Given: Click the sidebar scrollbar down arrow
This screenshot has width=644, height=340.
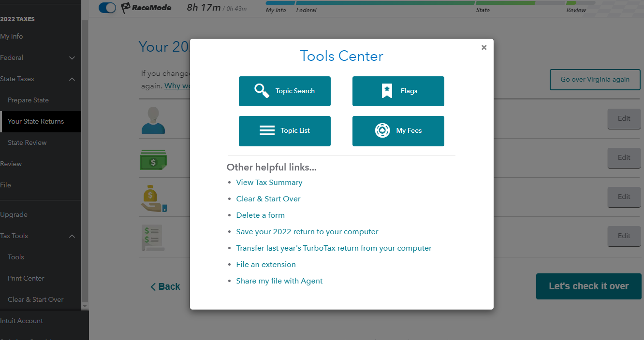Looking at the screenshot, I should coord(85,306).
